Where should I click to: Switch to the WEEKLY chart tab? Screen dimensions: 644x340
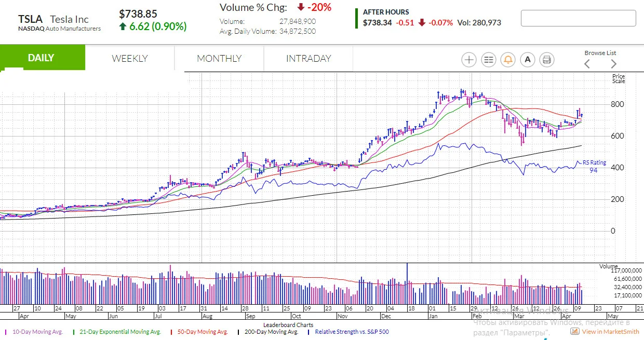[x=130, y=58]
